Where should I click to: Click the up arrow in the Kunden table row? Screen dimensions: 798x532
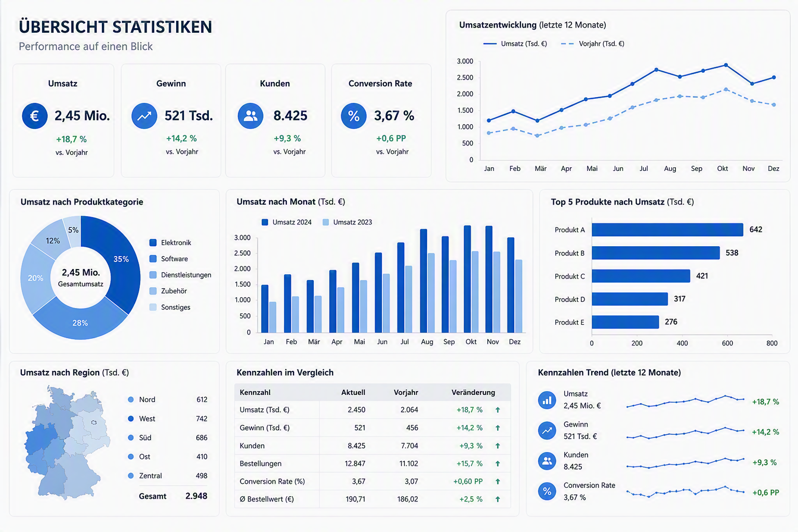point(498,446)
